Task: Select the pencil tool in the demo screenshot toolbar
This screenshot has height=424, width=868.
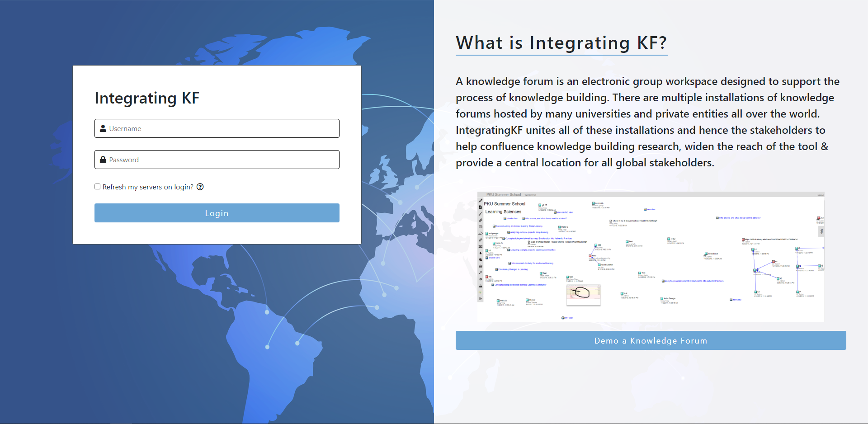Action: tap(481, 201)
